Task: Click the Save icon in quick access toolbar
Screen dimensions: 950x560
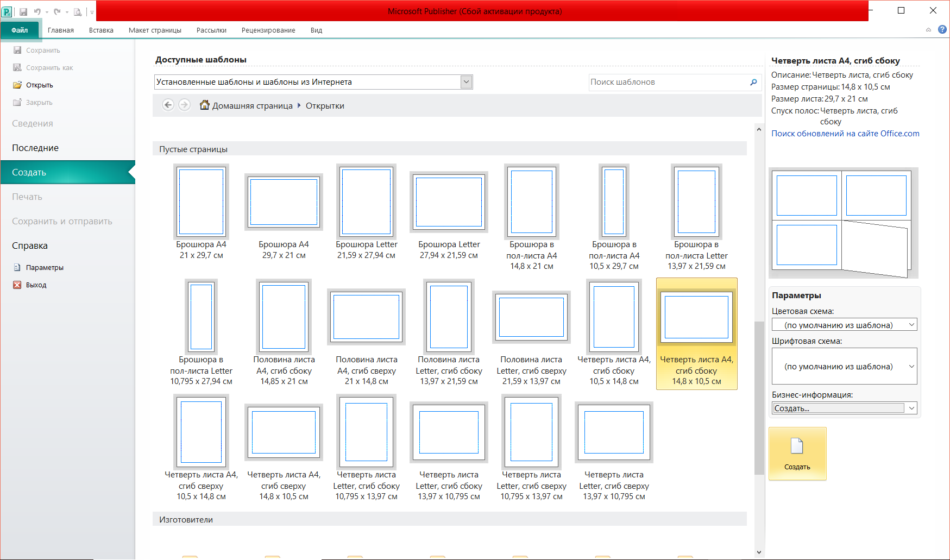Action: [x=23, y=11]
